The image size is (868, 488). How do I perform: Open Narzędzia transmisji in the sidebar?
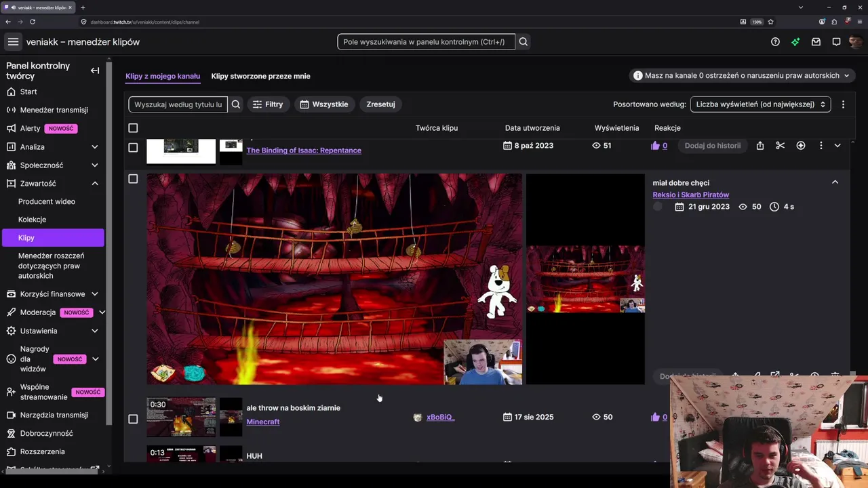(x=53, y=415)
